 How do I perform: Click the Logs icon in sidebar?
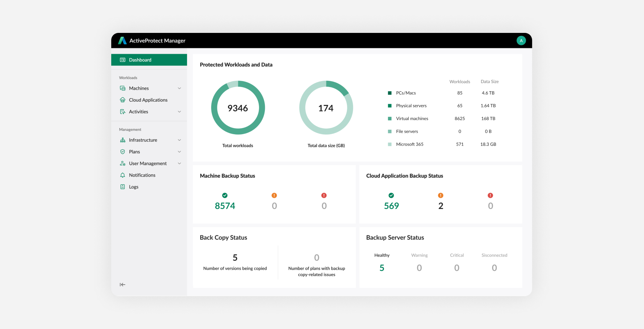click(x=123, y=187)
